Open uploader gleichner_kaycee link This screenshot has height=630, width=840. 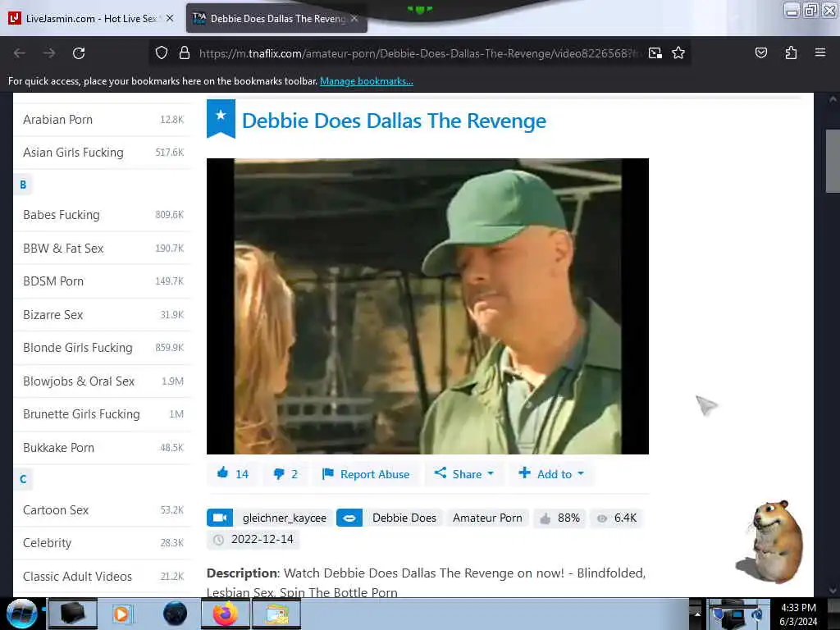tap(285, 518)
